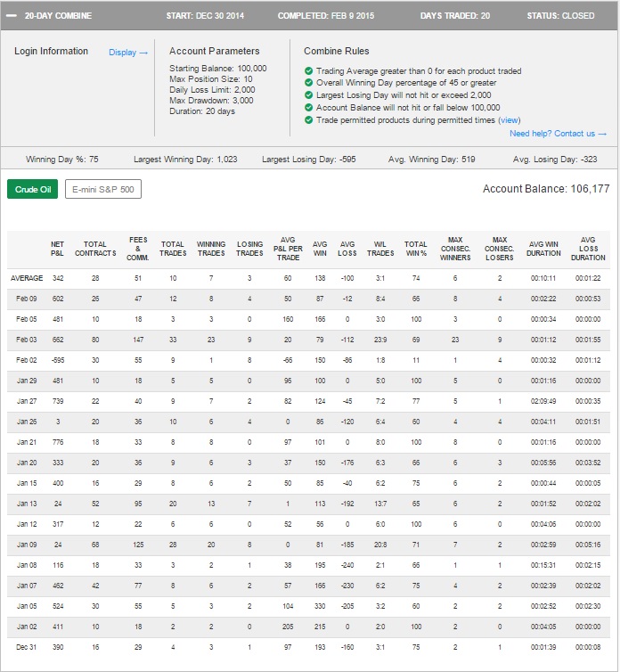The image size is (620, 672).
Task: Click green check for Account Balance rule
Action: [308, 107]
